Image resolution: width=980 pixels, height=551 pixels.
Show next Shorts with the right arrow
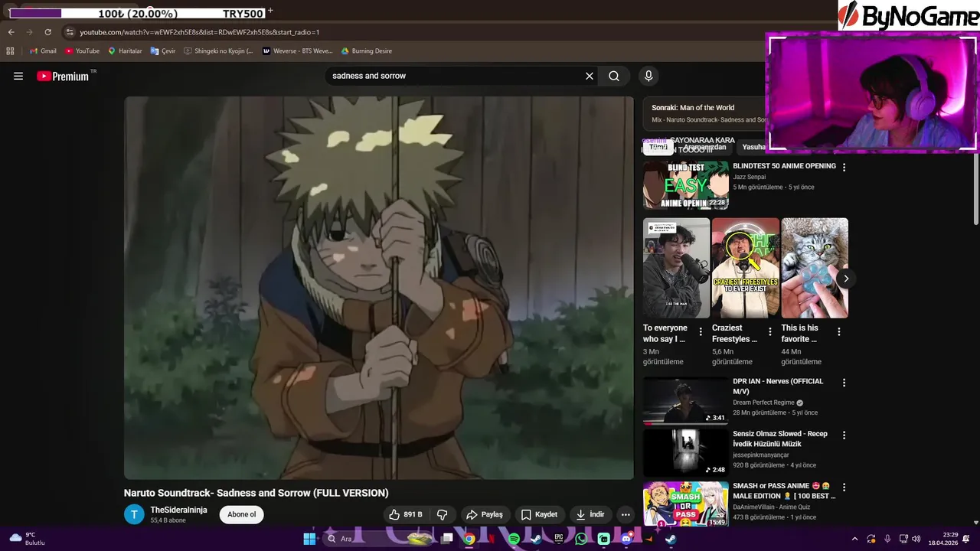(846, 279)
